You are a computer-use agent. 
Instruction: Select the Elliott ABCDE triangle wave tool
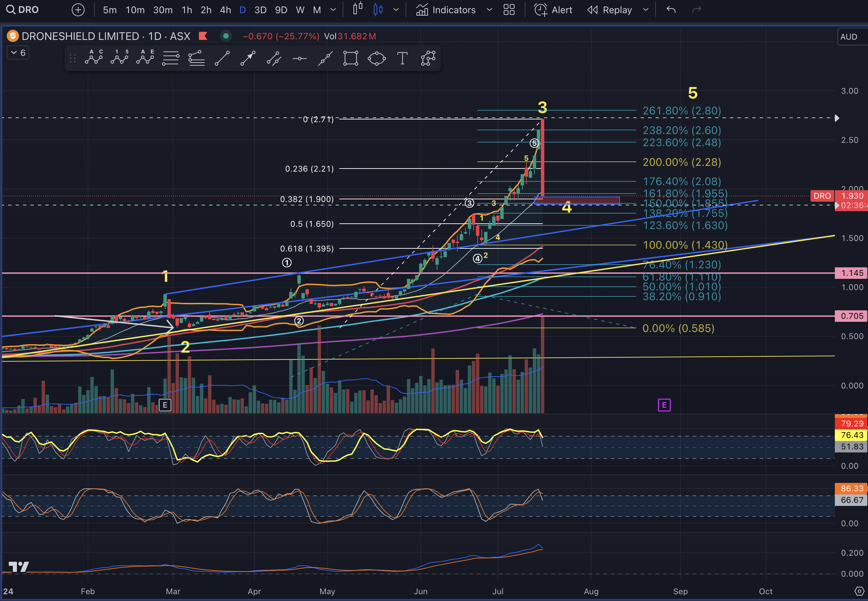(145, 58)
